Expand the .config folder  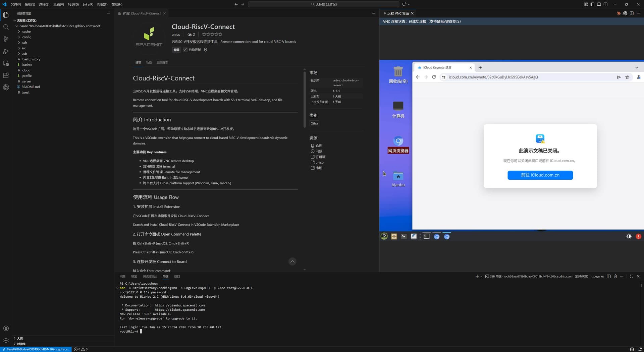coord(26,37)
